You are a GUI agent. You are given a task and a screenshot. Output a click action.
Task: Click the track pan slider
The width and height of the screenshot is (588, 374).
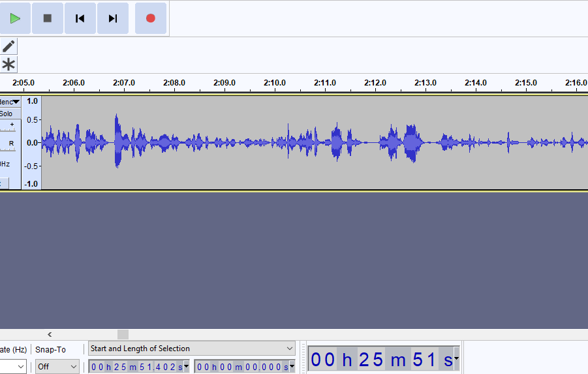click(x=8, y=146)
